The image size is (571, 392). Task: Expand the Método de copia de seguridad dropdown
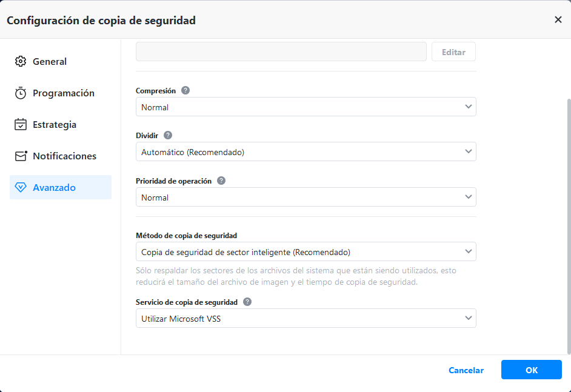pyautogui.click(x=306, y=251)
